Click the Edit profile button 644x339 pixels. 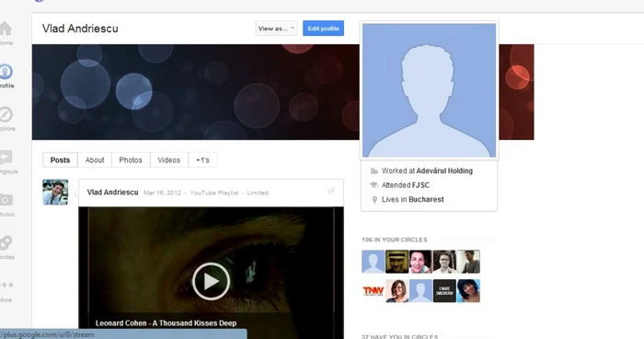pyautogui.click(x=323, y=29)
